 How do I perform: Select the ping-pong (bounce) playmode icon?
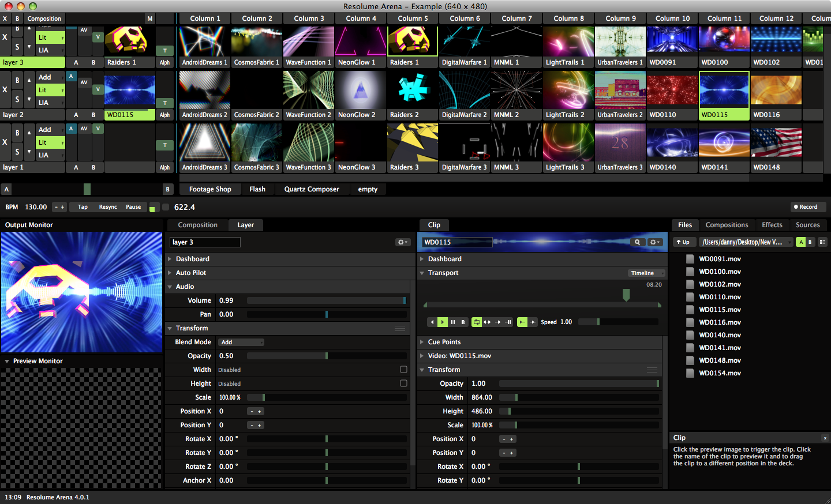click(487, 322)
